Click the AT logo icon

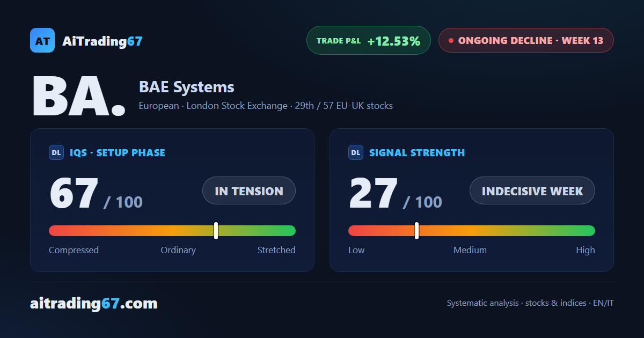tap(42, 40)
